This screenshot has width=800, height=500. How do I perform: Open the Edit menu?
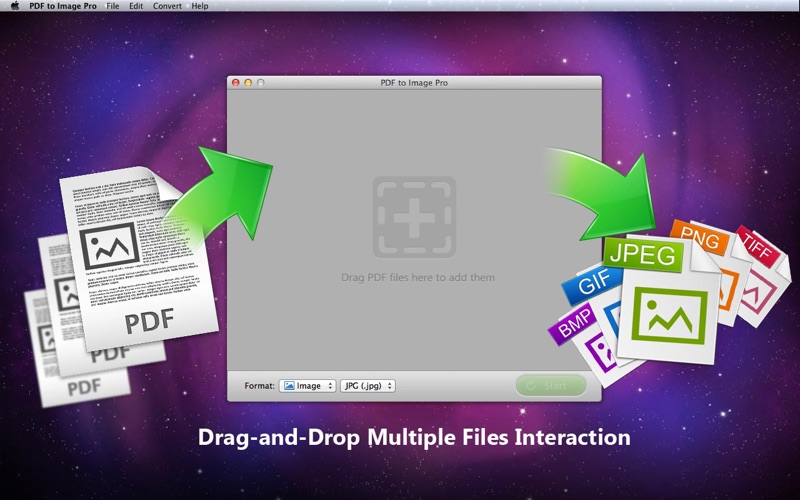click(x=136, y=6)
